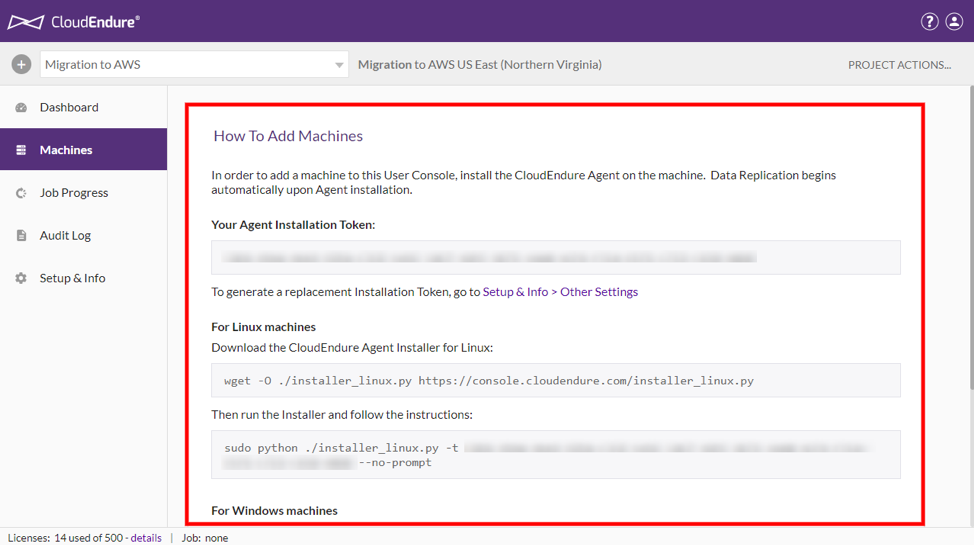Click the plus add project icon
Screen dimensions: 974x545
point(21,64)
